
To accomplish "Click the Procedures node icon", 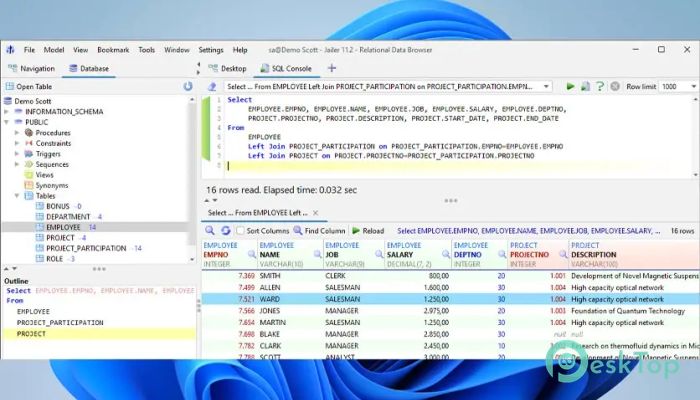I will click(x=29, y=133).
